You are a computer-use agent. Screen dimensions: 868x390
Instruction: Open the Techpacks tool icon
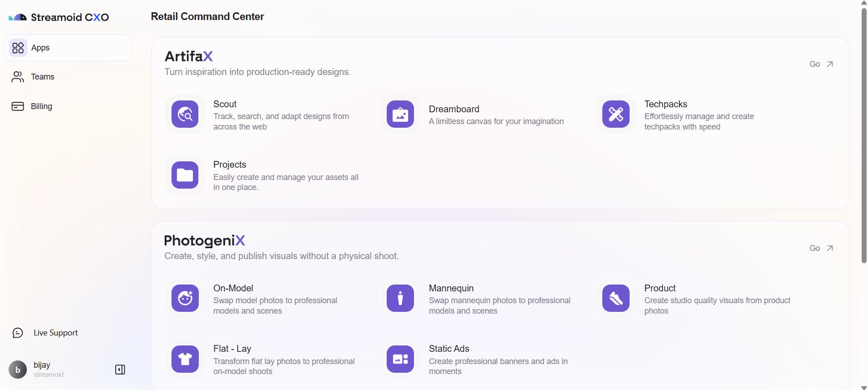(616, 114)
